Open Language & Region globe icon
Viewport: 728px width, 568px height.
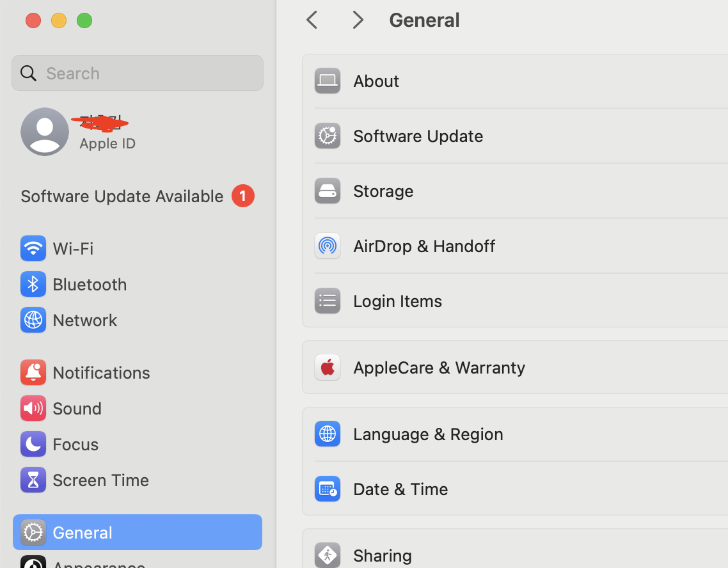327,434
